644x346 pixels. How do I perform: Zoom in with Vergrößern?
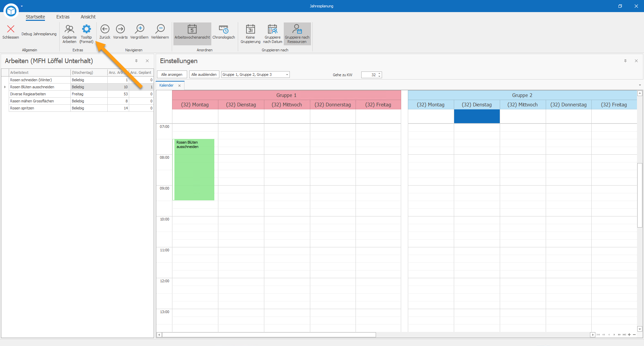[x=139, y=32]
